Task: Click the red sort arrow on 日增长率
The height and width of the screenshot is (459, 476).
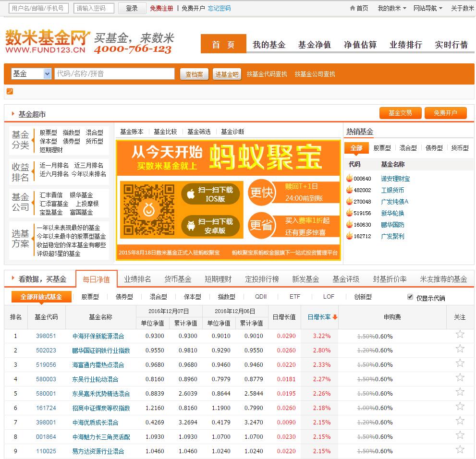Action: (x=335, y=317)
